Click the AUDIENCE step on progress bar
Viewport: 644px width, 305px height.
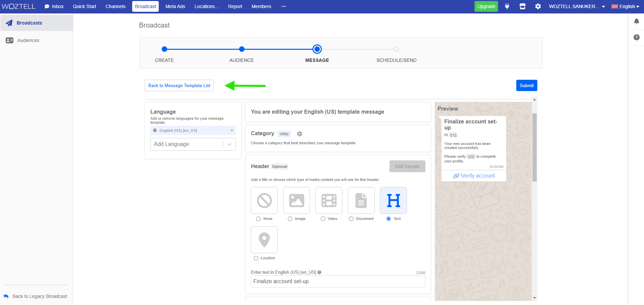(241, 49)
